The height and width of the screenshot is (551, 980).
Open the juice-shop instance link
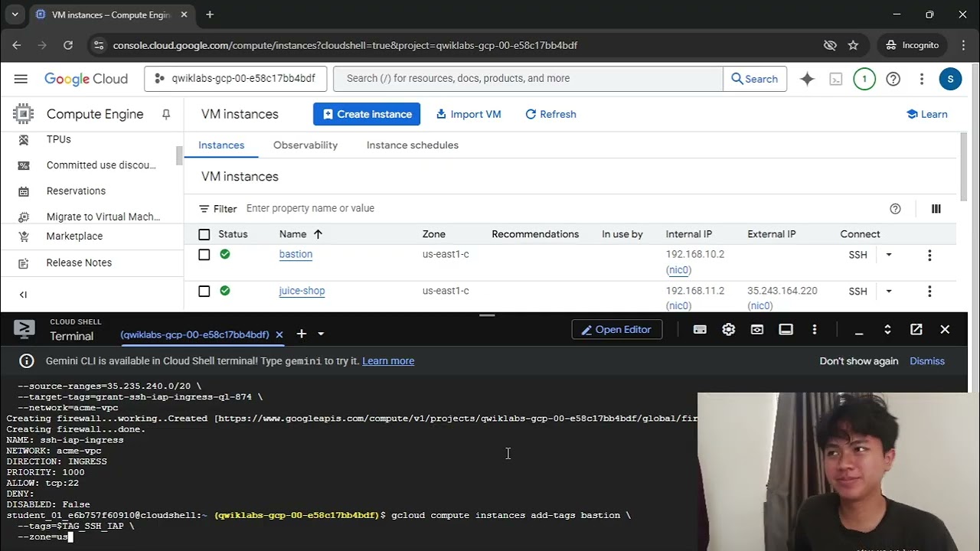[302, 292]
